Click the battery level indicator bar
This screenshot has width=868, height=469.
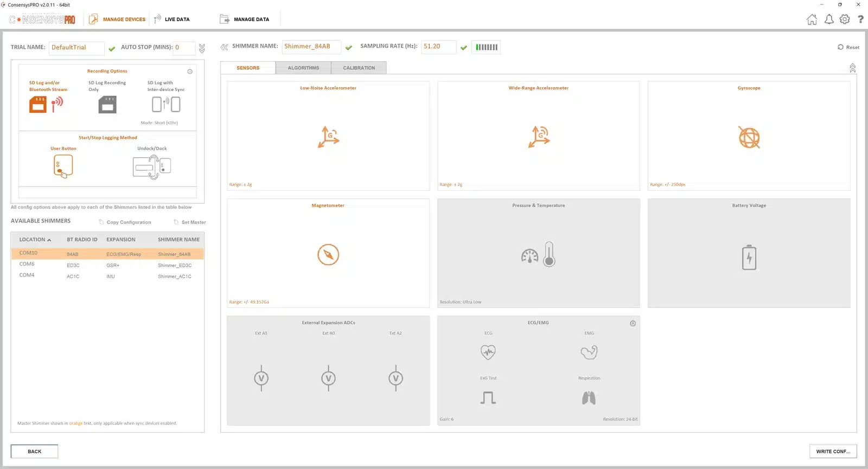(x=486, y=47)
